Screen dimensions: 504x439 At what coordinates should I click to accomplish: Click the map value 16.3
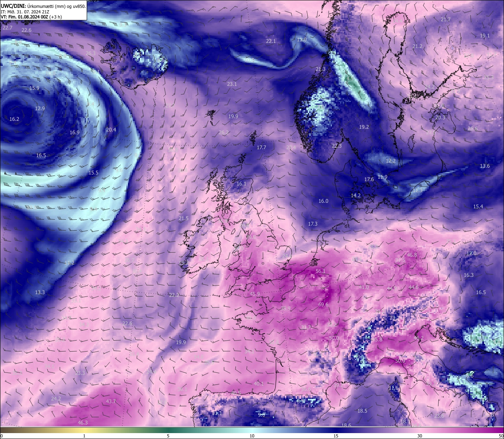(x=469, y=275)
